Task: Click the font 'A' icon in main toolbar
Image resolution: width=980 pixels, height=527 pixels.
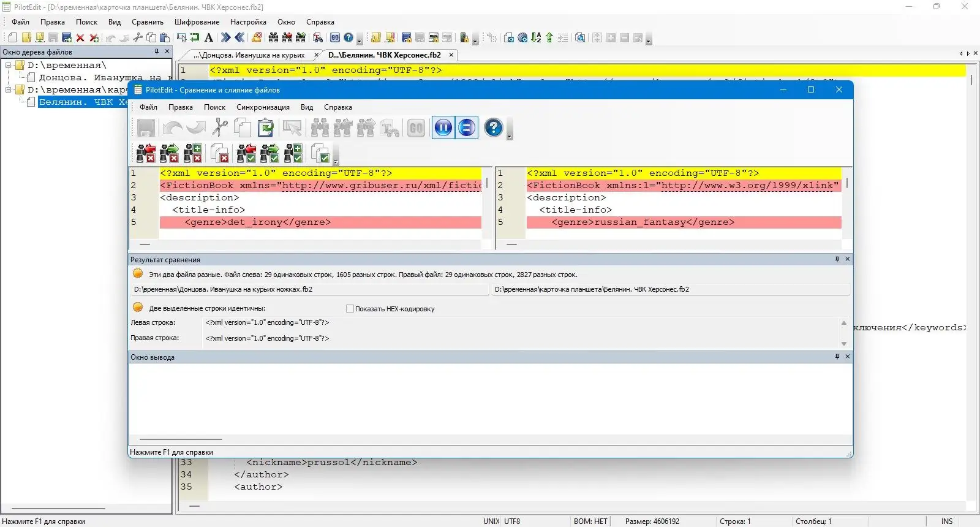Action: click(x=209, y=38)
